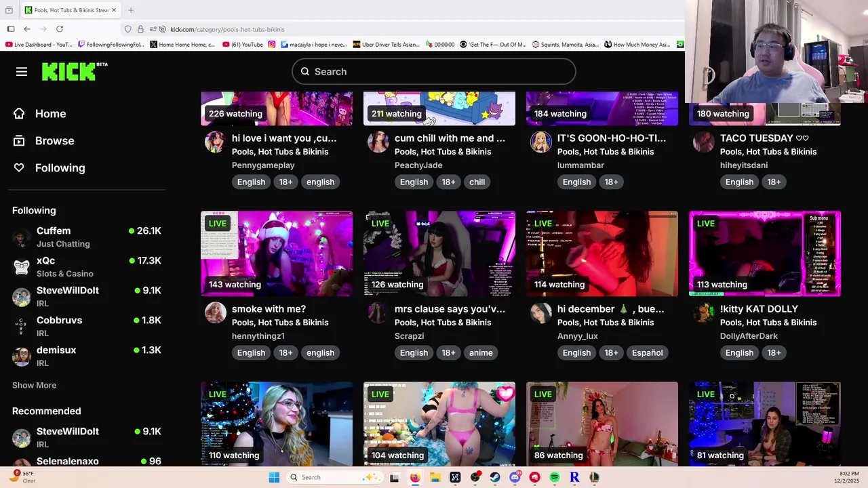Click the channel name 'Scrapzi'
The width and height of the screenshot is (868, 488).
pyautogui.click(x=409, y=335)
